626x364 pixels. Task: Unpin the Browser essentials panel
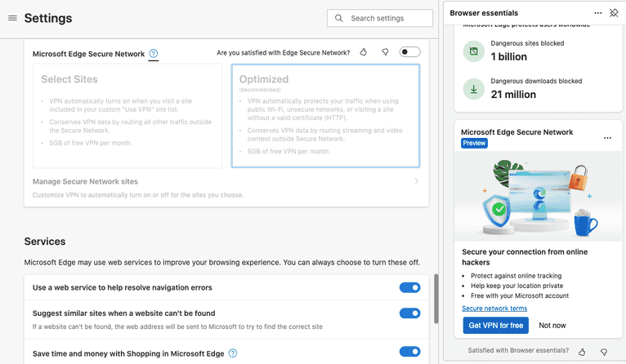pyautogui.click(x=615, y=13)
